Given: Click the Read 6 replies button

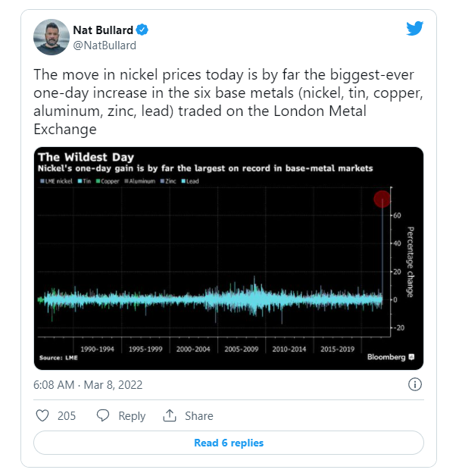Looking at the screenshot, I should [229, 443].
